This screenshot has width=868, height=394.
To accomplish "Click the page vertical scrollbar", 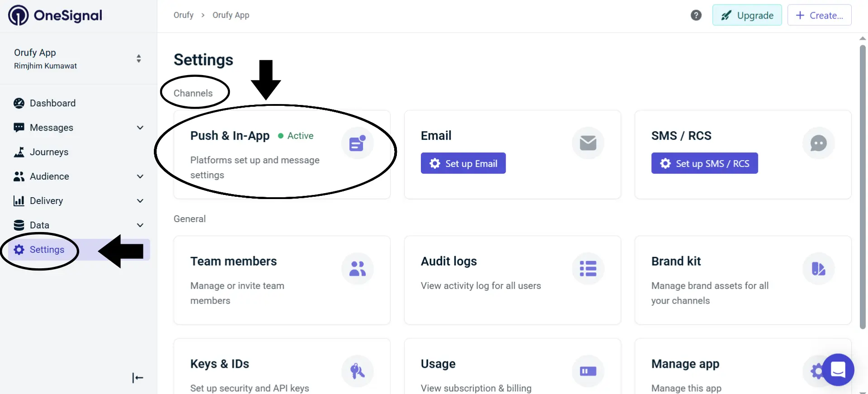I will coord(863,187).
